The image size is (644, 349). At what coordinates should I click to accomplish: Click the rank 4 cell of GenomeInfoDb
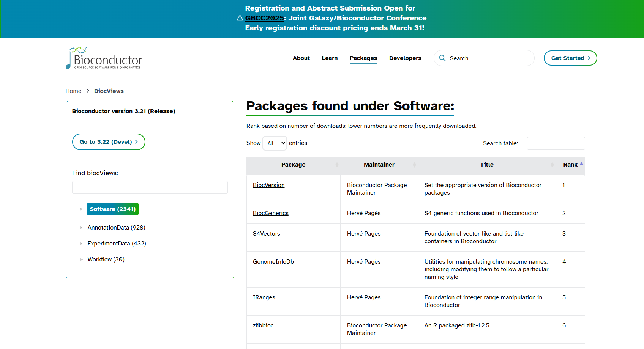tap(570, 269)
